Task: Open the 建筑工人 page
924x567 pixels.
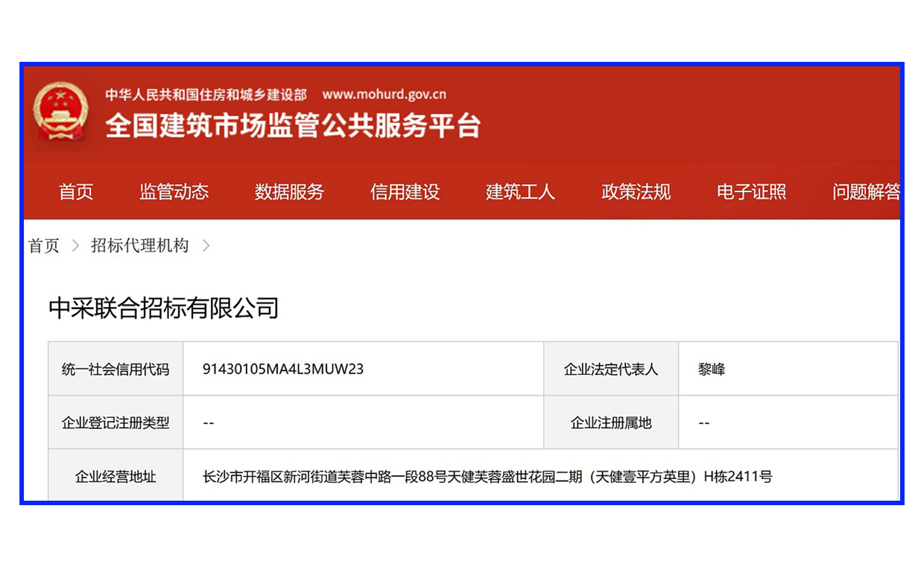Action: (x=519, y=192)
